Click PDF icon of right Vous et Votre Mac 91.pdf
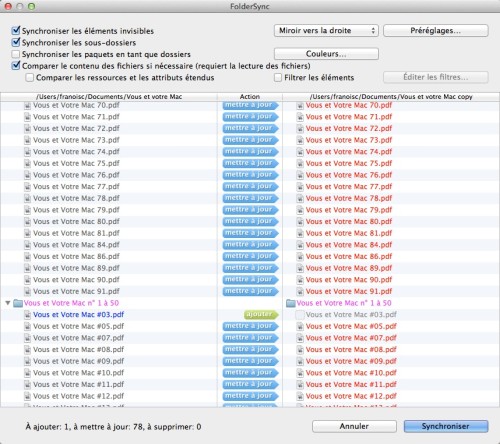The height and width of the screenshot is (444, 500). coord(300,291)
